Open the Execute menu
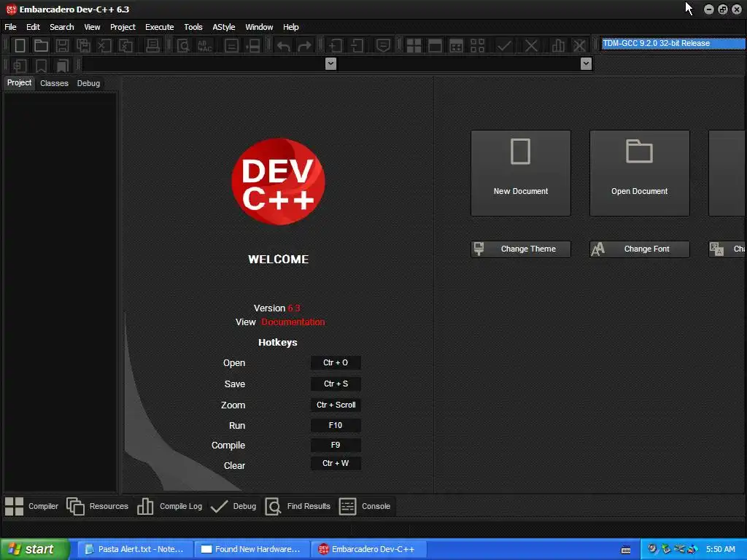 160,27
